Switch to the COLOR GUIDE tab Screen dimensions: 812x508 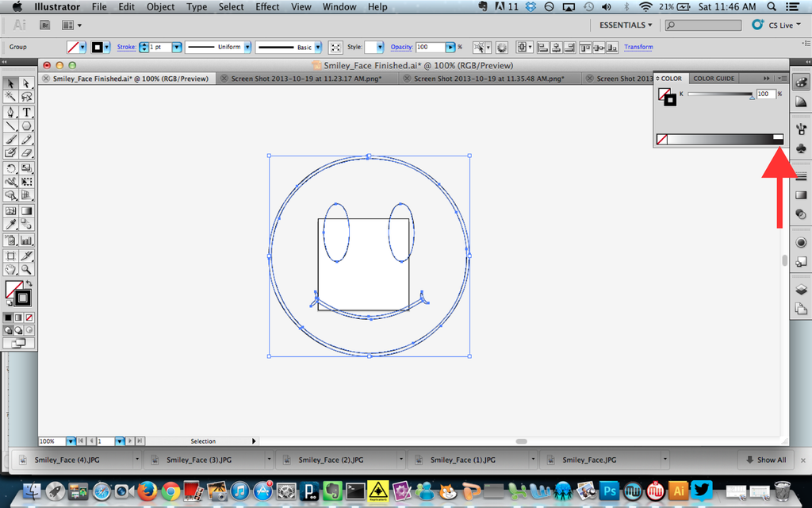coord(714,79)
